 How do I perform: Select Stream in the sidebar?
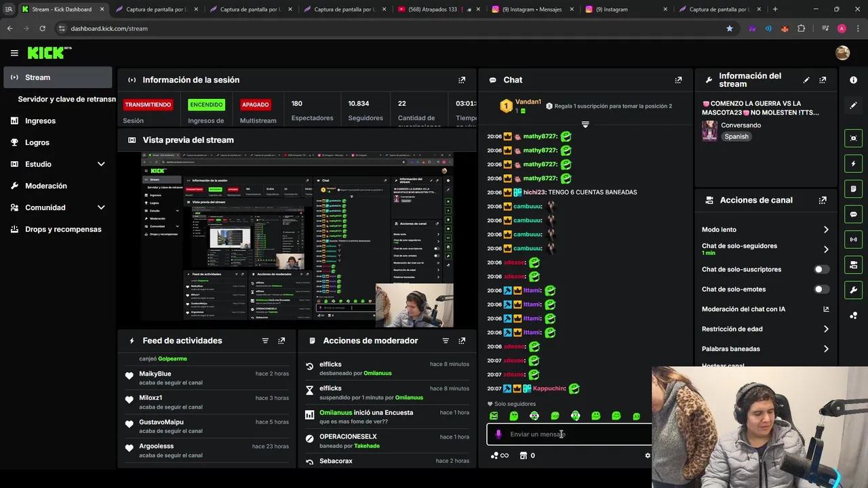(58, 77)
